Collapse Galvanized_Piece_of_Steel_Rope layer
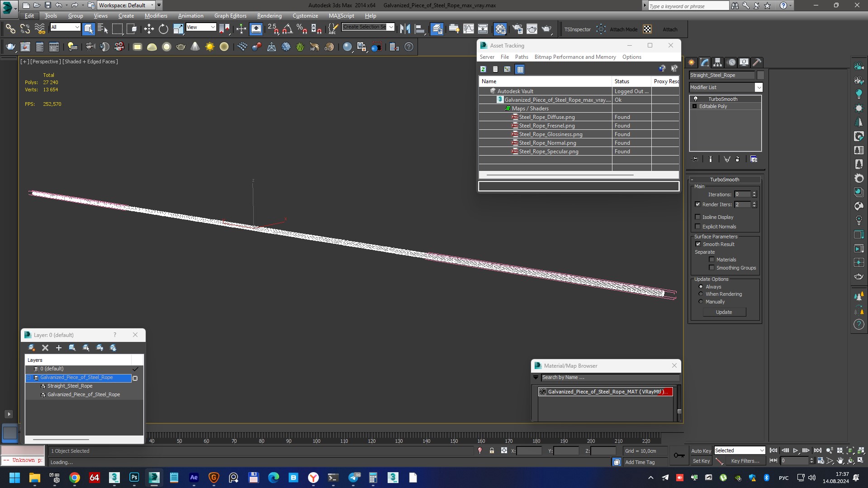The height and width of the screenshot is (488, 868). (x=29, y=378)
